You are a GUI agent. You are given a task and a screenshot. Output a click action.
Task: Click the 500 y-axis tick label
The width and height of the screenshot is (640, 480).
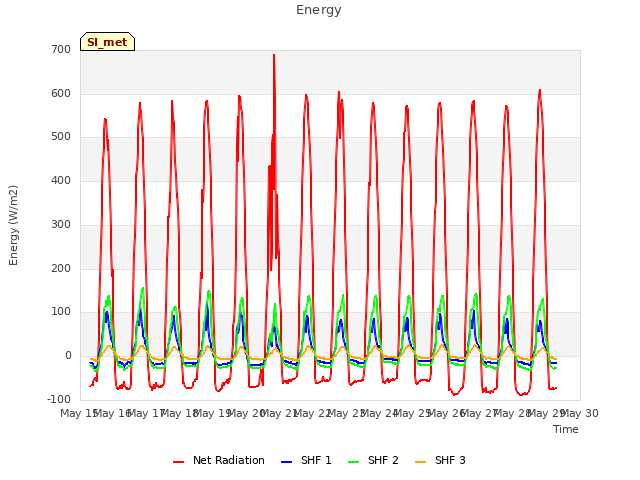[61, 137]
